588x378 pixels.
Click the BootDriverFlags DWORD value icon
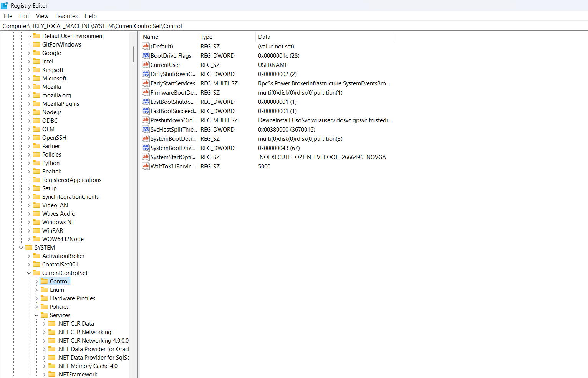click(146, 56)
